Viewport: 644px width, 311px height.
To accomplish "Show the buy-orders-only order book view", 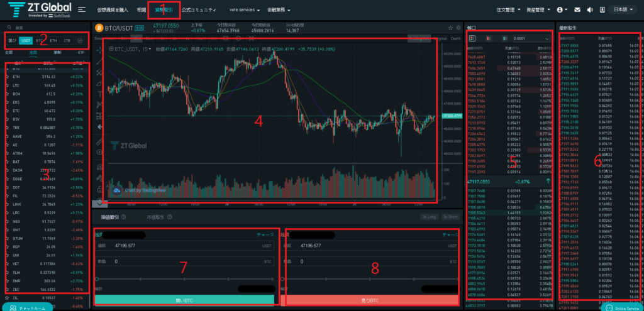I will tap(505, 38).
